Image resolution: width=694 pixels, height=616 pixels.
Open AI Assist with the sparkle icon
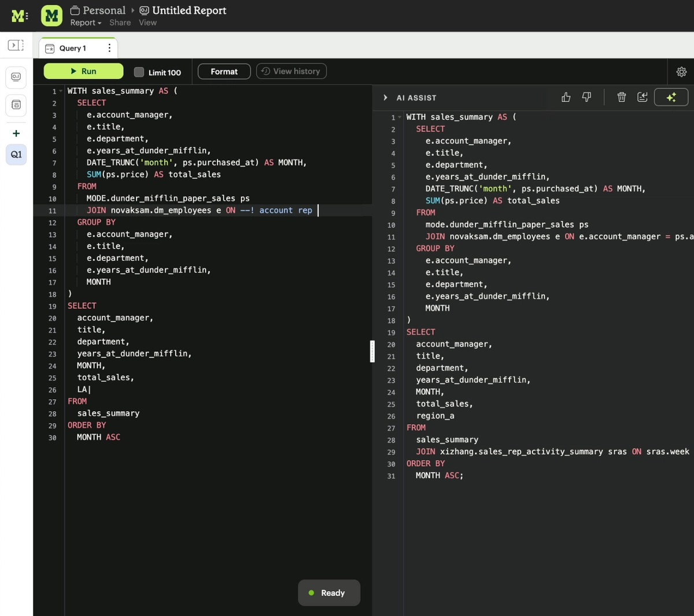(671, 97)
